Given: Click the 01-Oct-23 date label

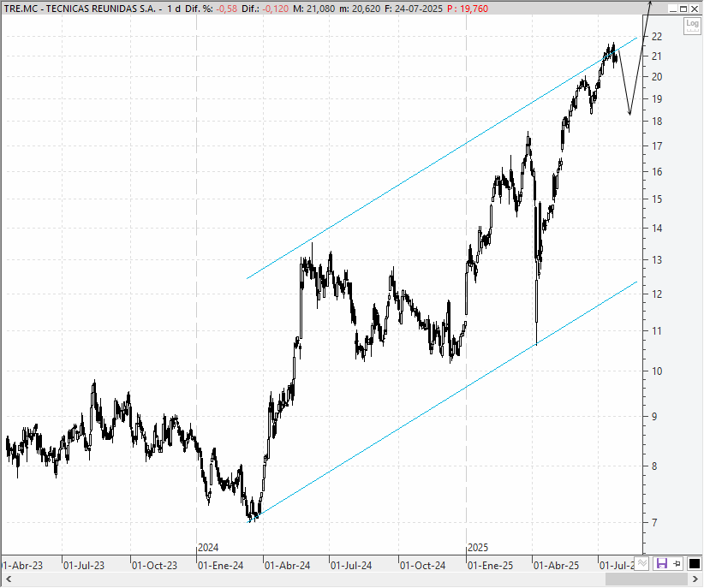Looking at the screenshot, I should 154,566.
